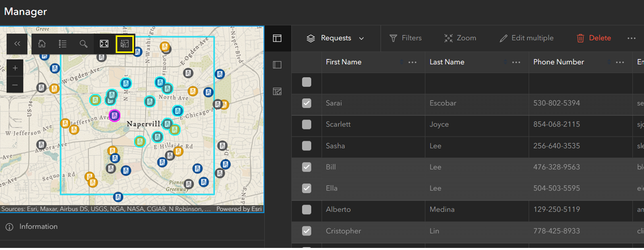Open the map legend list icon
The height and width of the screenshot is (250, 644).
pyautogui.click(x=63, y=44)
